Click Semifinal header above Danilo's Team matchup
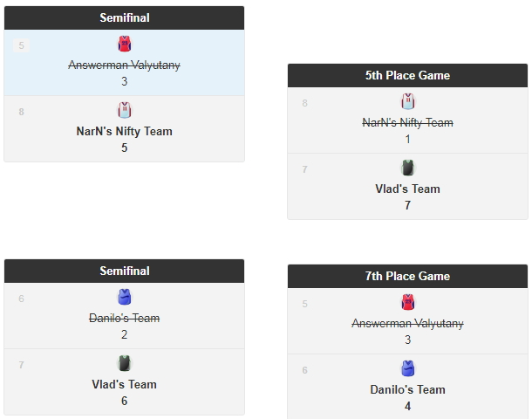532x419 pixels. point(124,271)
